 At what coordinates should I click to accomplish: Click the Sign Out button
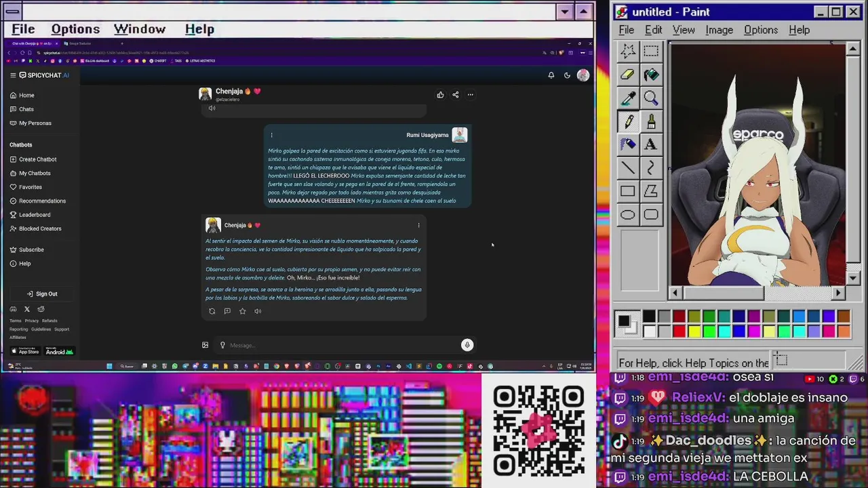click(42, 293)
